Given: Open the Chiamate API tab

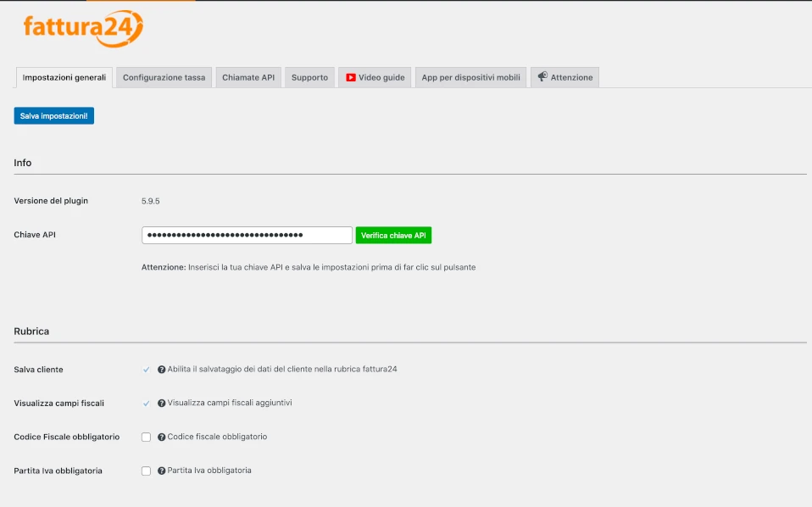Looking at the screenshot, I should click(x=248, y=78).
